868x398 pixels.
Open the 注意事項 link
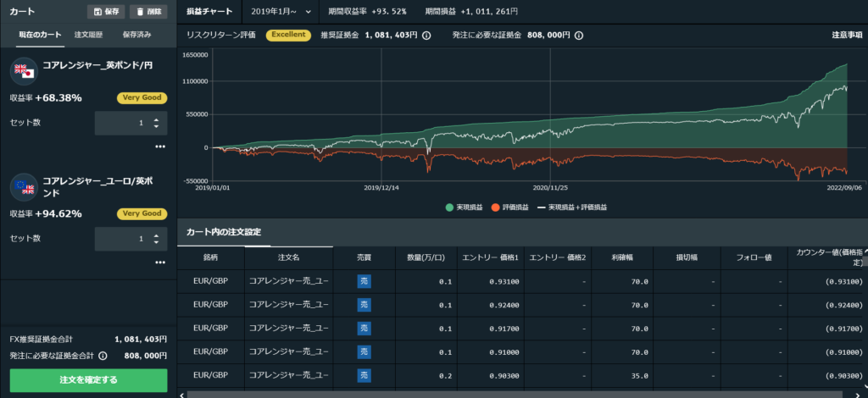[x=847, y=36]
